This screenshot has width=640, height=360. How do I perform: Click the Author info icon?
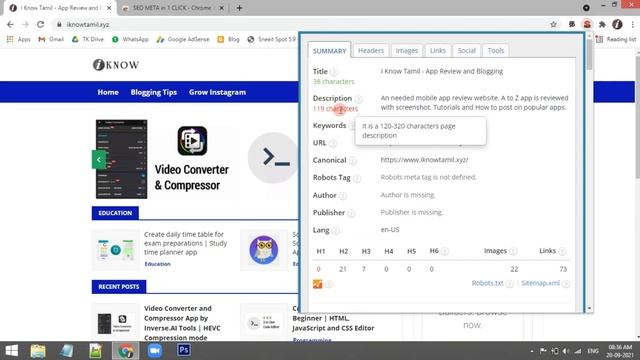[x=343, y=196]
